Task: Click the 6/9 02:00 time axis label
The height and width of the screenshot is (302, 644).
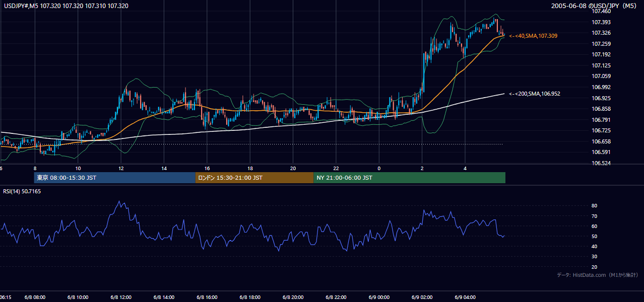Action: (422, 297)
